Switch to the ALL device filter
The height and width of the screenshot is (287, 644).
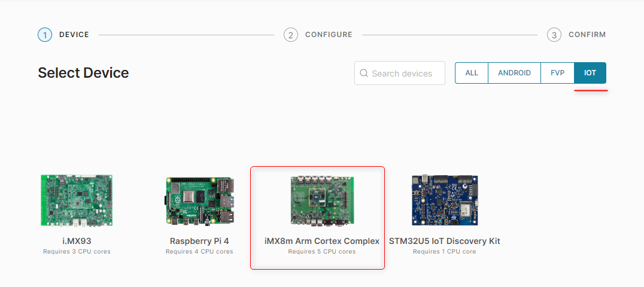[472, 73]
